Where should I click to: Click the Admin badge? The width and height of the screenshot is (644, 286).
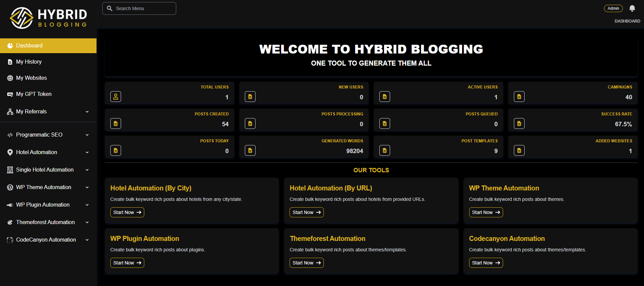point(613,8)
